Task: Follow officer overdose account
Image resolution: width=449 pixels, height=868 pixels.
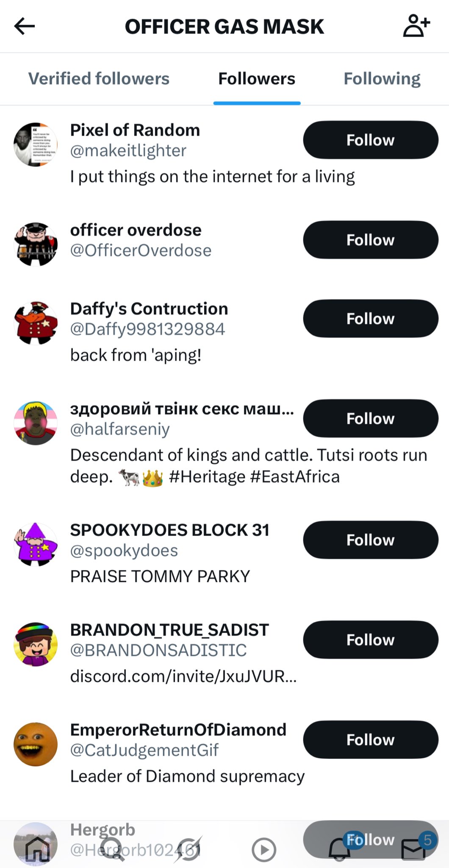Action: coord(371,240)
